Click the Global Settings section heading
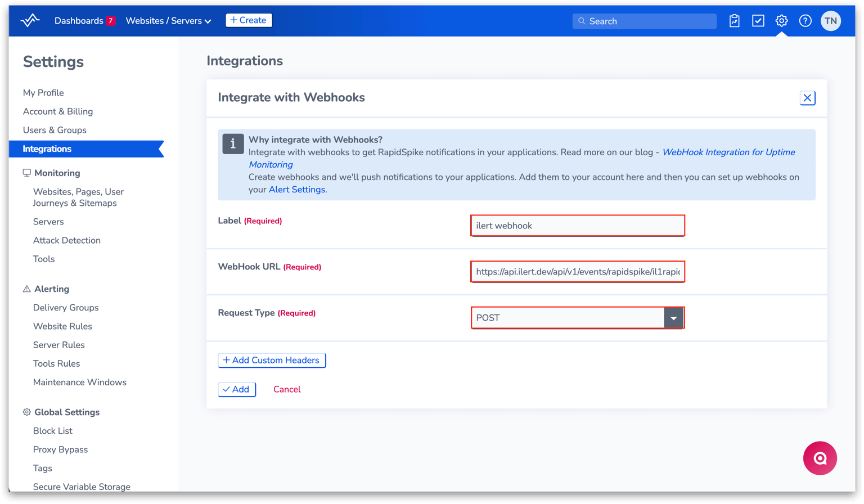864x504 pixels. (67, 412)
